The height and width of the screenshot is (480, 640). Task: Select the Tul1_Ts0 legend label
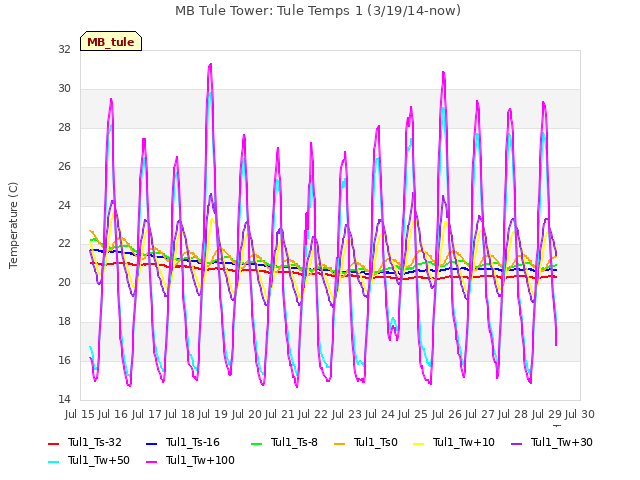point(376,442)
